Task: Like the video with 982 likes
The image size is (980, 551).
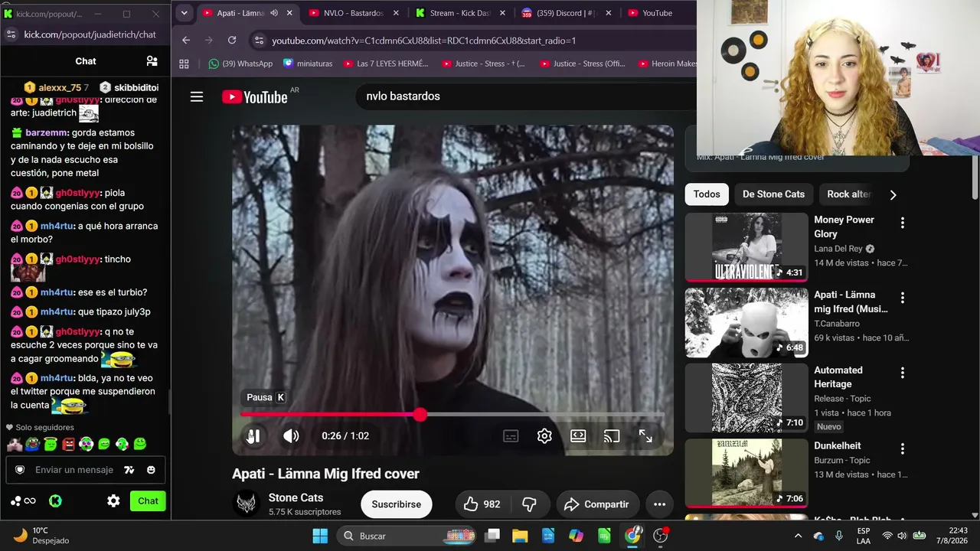Action: point(482,504)
